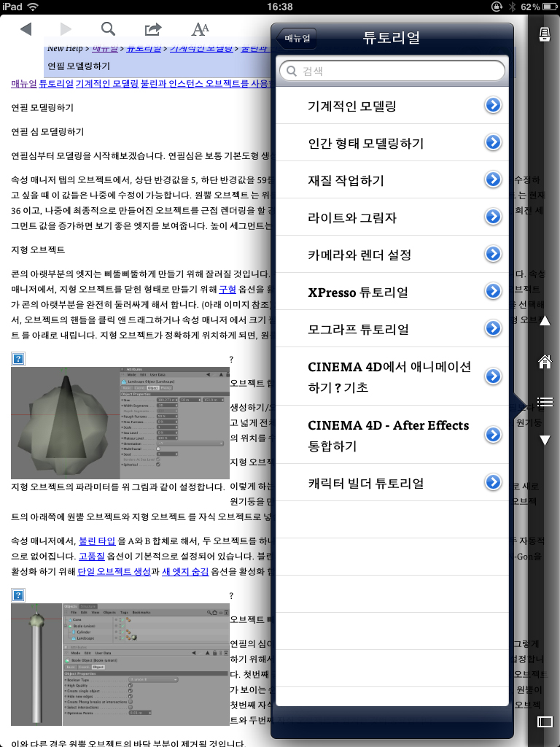Tap the forward navigation arrow

pyautogui.click(x=66, y=29)
